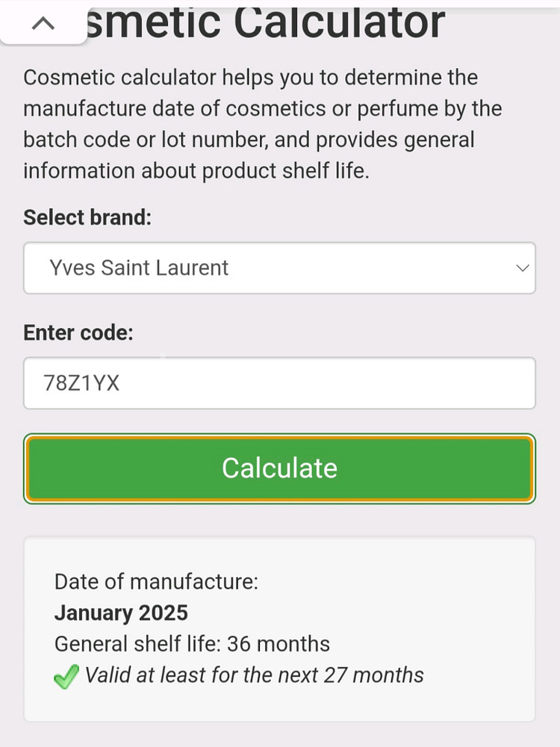560x747 pixels.
Task: Expand the brand dropdown arrow
Action: (523, 268)
